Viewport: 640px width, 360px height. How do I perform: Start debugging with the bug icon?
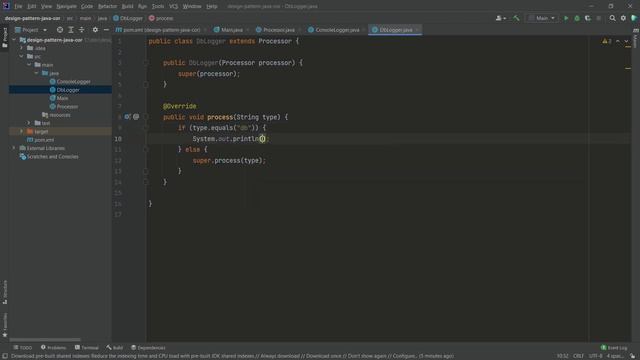click(577, 18)
